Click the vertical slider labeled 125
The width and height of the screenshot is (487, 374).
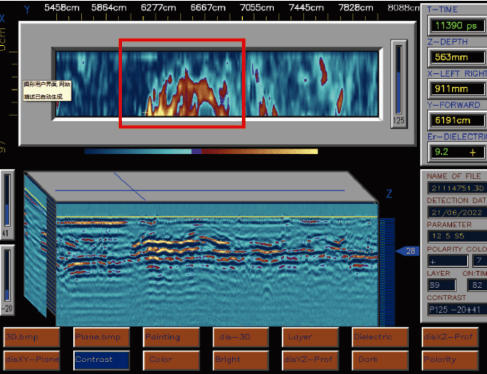coord(399,83)
